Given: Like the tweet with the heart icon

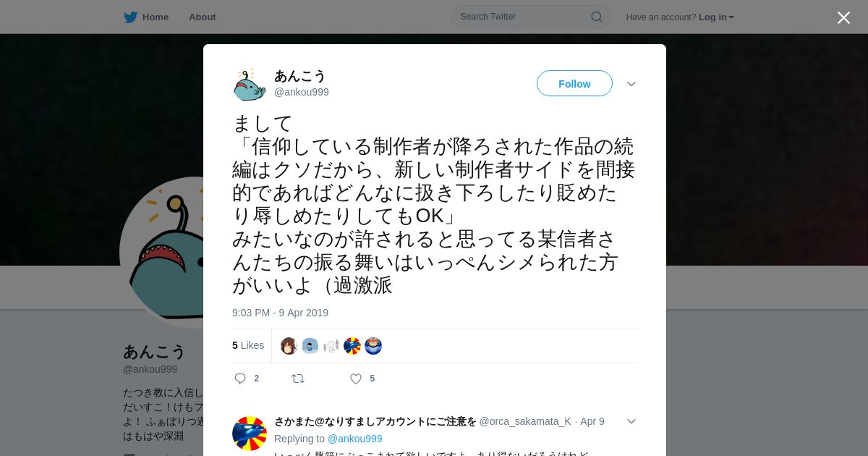Looking at the screenshot, I should tap(355, 379).
